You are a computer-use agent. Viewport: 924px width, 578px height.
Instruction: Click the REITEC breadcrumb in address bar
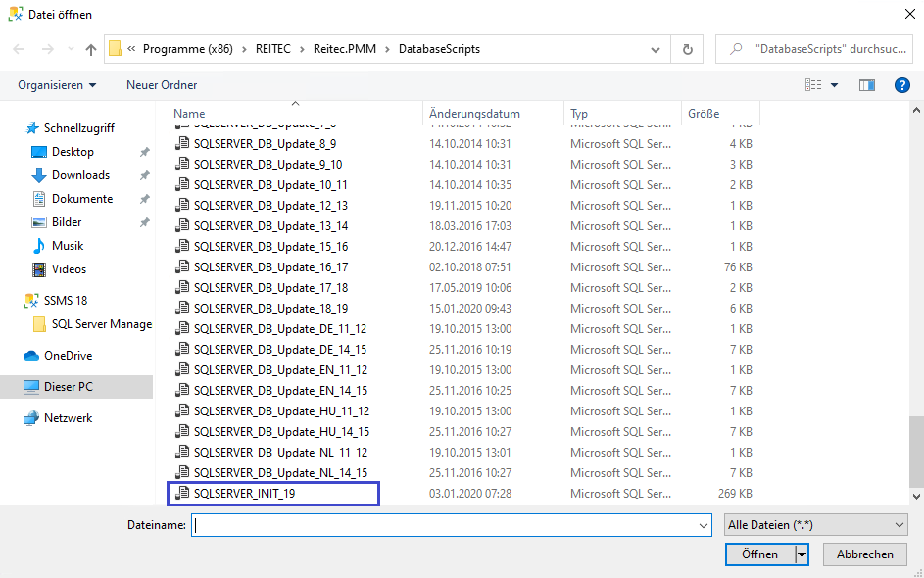coord(273,49)
